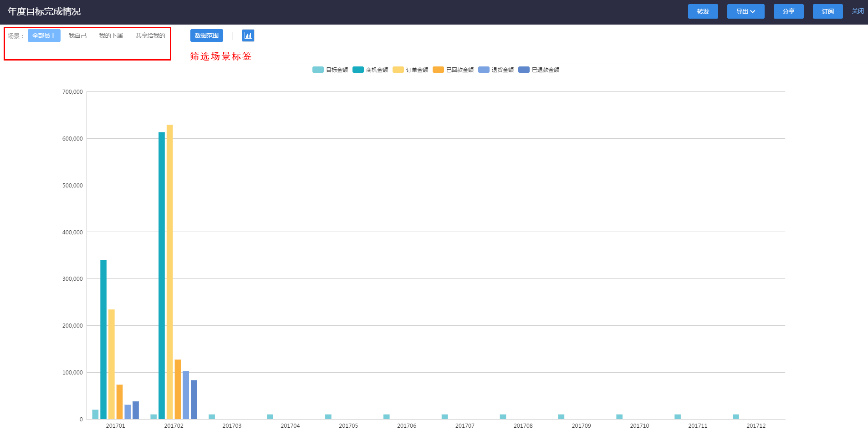
Task: Click the 转发 forward button
Action: point(703,11)
